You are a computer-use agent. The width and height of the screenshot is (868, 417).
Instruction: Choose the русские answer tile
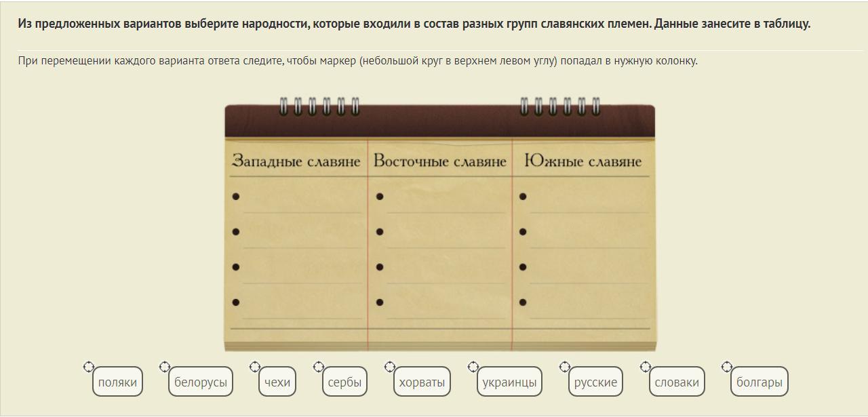(595, 382)
